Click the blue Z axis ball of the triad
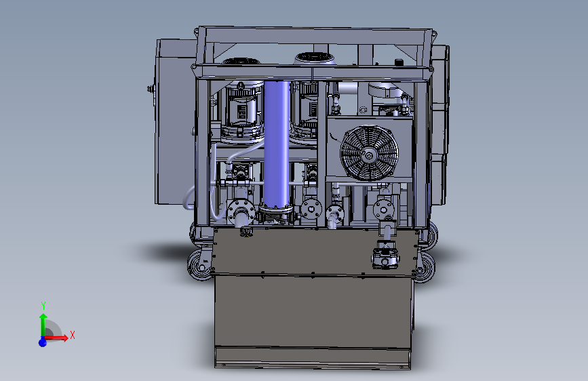 pos(43,342)
